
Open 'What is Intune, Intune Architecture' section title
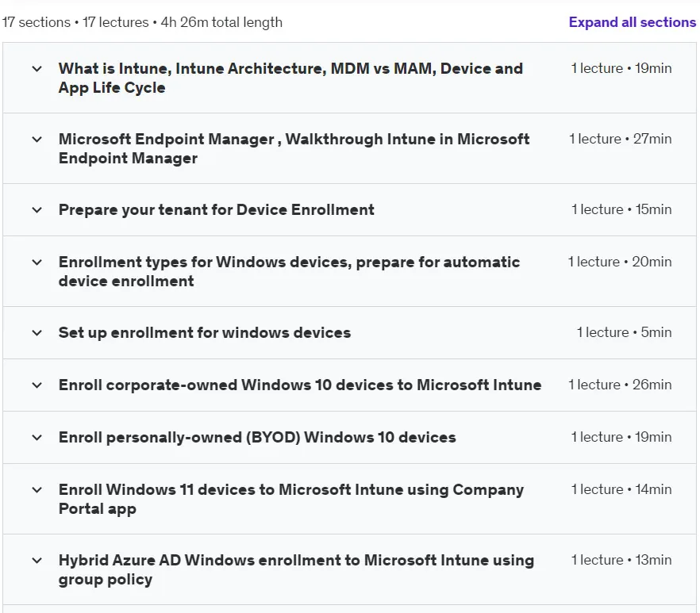(290, 78)
